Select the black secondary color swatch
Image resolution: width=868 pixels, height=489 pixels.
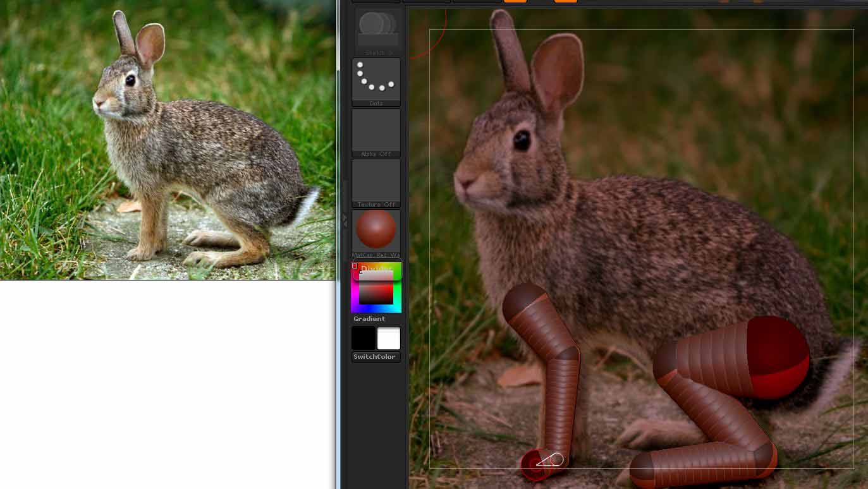pyautogui.click(x=364, y=338)
